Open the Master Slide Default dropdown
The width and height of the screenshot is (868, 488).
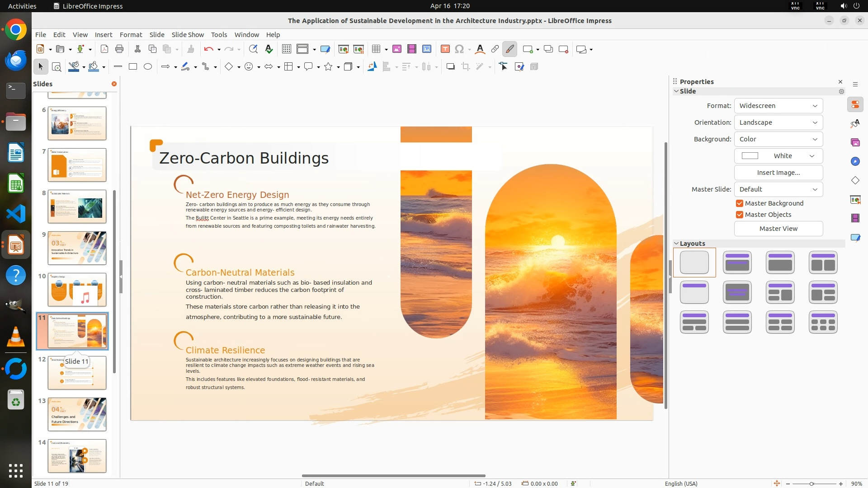click(x=778, y=189)
